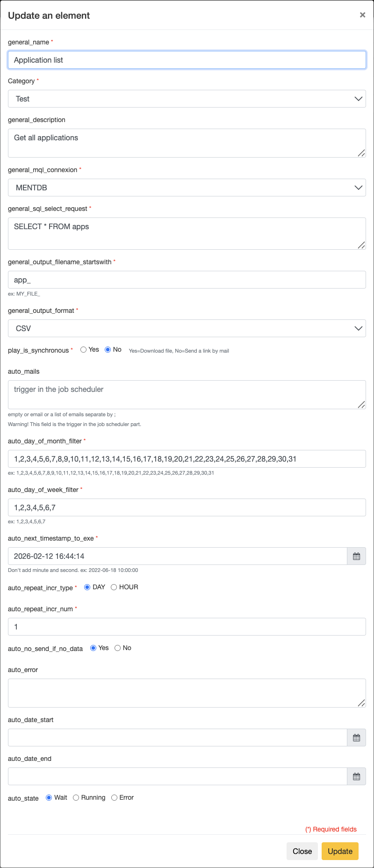
Task: Select Yes for play_is_synchronous
Action: tap(84, 350)
